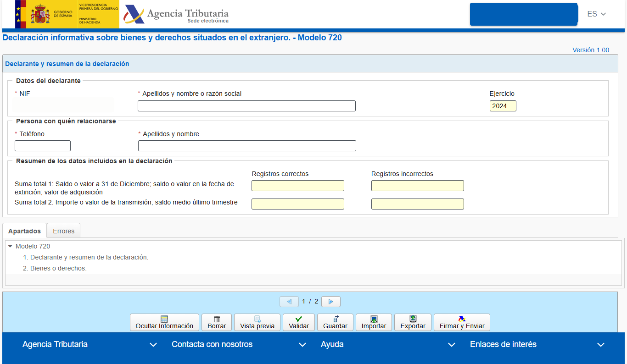This screenshot has width=627, height=364.
Task: Select the Apartados tab
Action: 24,231
